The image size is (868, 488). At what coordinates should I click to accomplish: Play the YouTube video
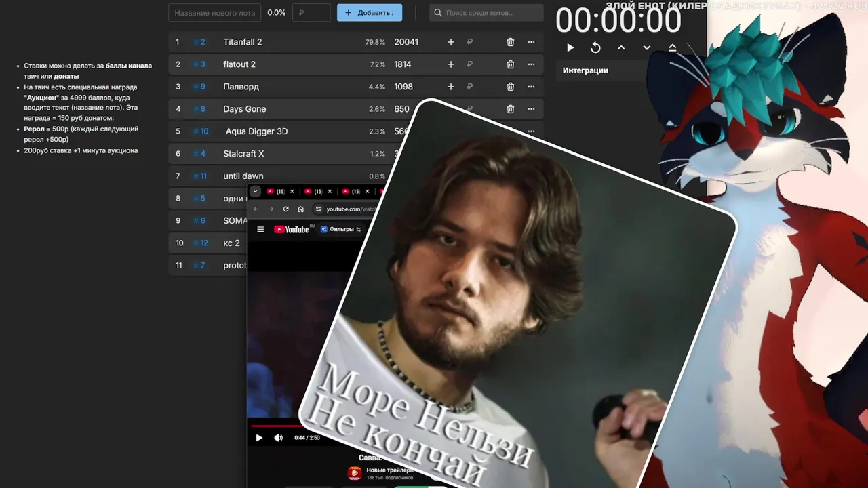coord(259,438)
